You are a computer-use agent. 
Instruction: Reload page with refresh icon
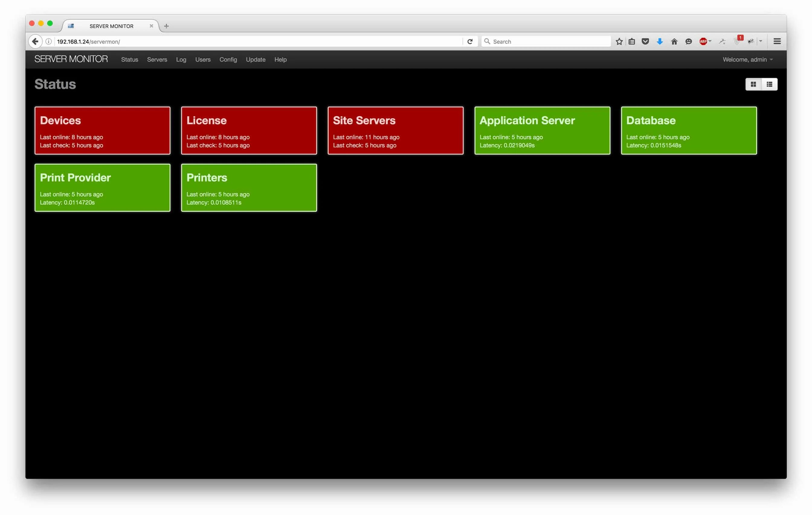pos(470,41)
